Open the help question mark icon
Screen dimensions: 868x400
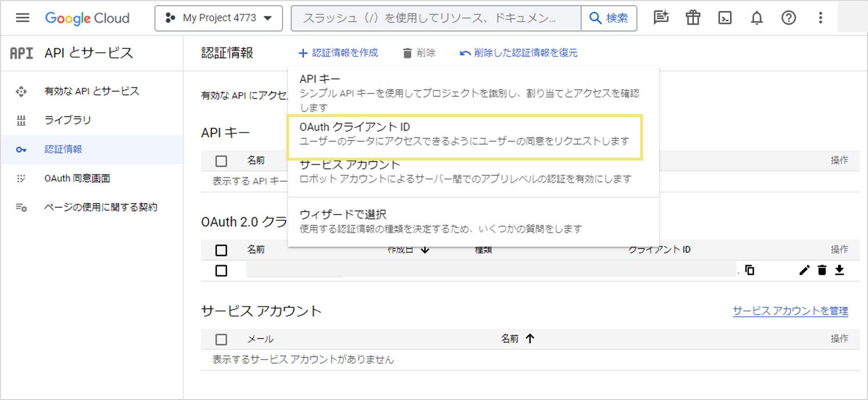tap(789, 18)
